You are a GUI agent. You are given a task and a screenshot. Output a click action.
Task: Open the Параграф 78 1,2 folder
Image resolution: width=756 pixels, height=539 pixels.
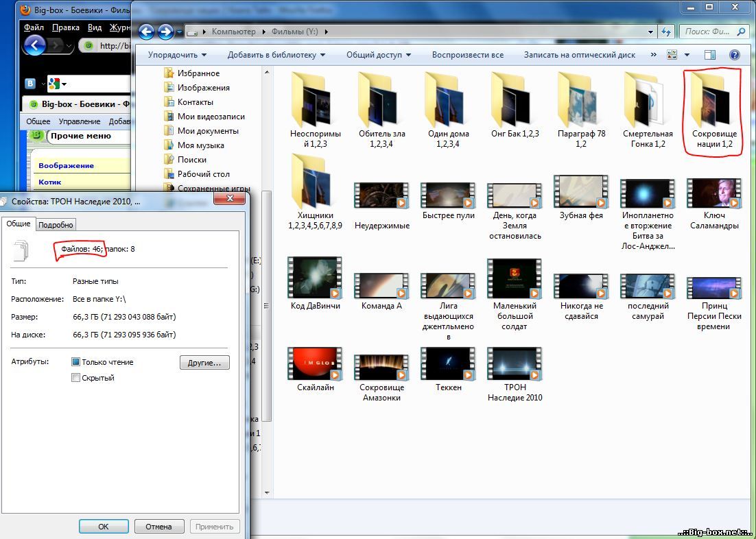point(582,110)
